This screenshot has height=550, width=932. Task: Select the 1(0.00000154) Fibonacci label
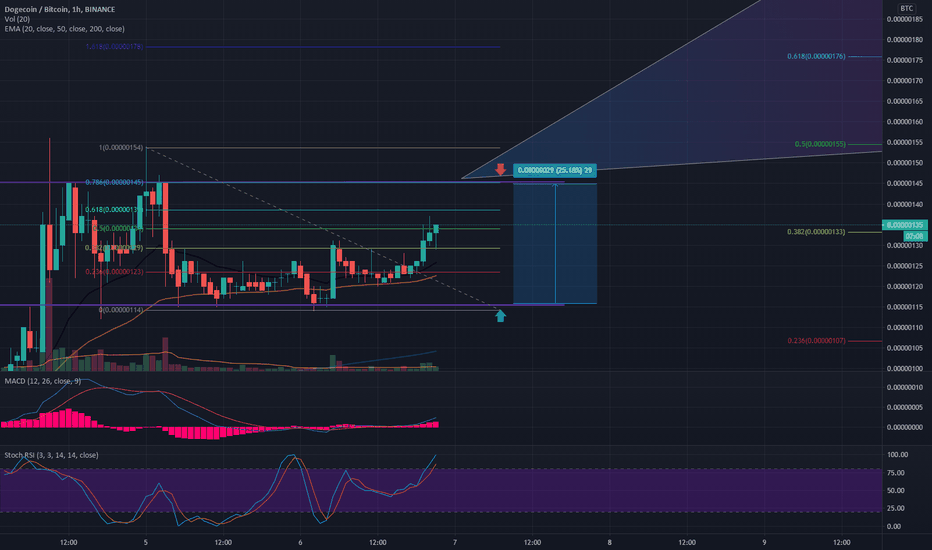121,147
